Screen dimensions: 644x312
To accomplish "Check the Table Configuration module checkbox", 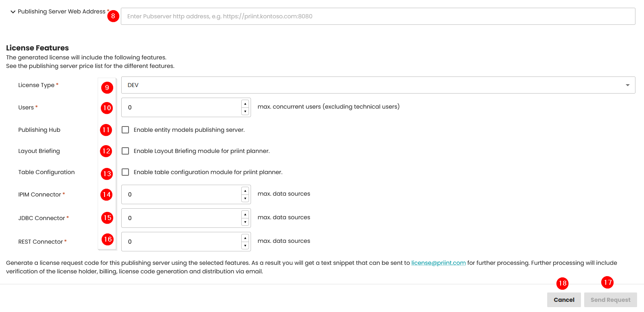I will point(125,172).
